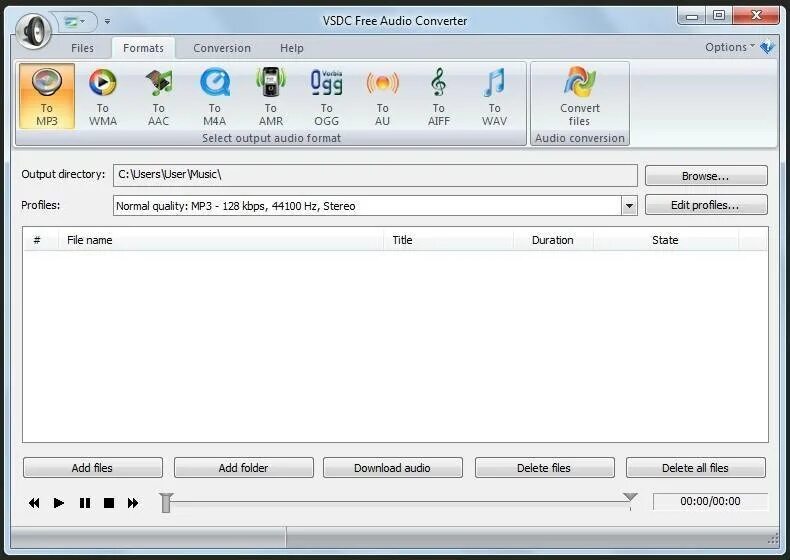Click the Add folder button

tap(244, 468)
